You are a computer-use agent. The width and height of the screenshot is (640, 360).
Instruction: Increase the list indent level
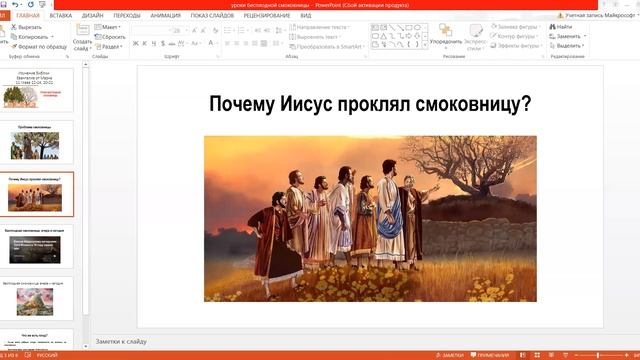[x=267, y=31]
